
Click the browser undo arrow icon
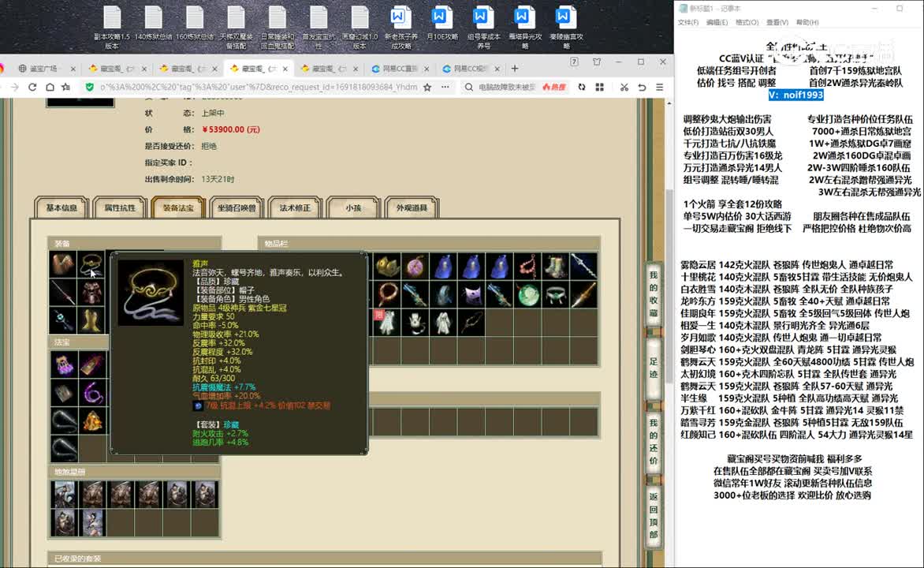tap(642, 87)
